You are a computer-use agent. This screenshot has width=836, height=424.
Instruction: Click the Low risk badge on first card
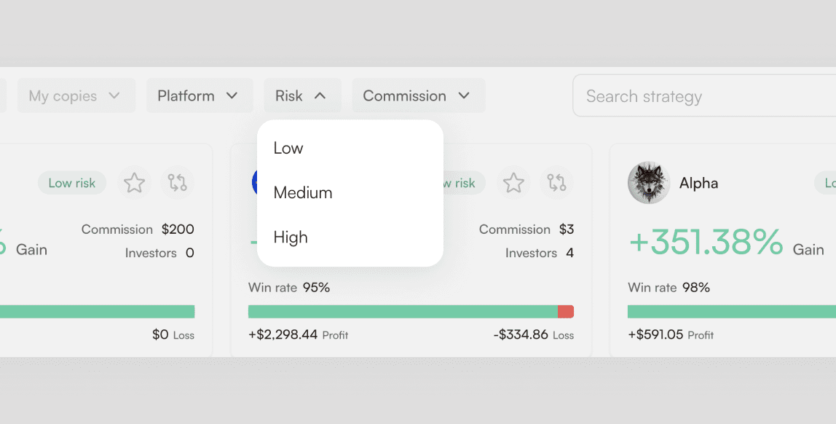(72, 183)
